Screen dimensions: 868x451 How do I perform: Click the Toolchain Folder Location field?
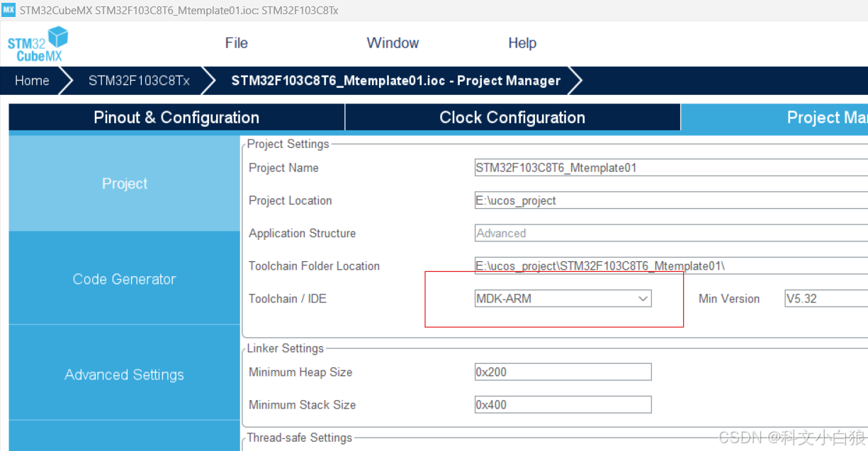[671, 266]
